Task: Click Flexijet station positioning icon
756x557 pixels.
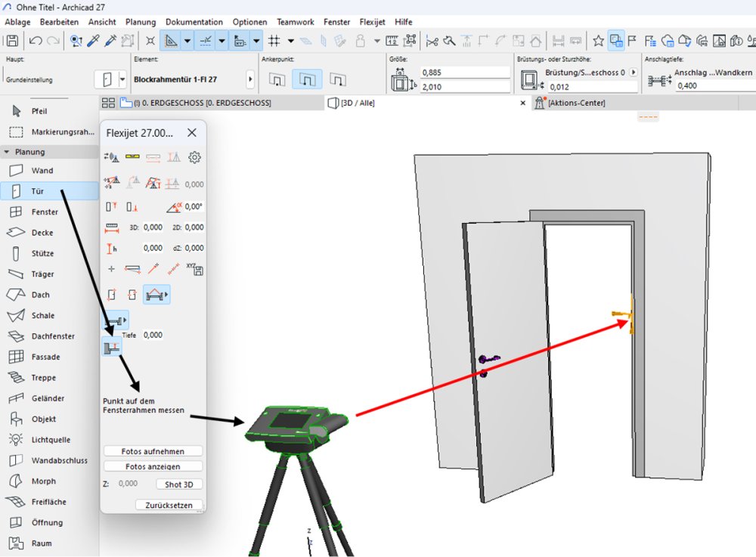Action: click(111, 183)
